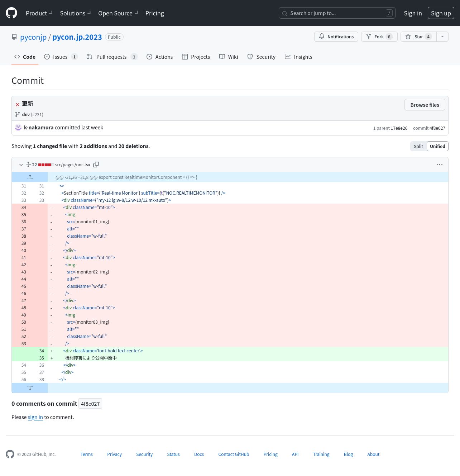Image resolution: width=460 pixels, height=476 pixels.
Task: Fork the repository
Action: [379, 37]
